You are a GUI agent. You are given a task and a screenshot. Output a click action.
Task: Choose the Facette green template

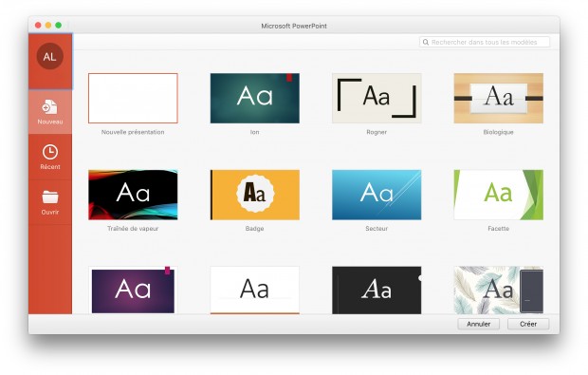[498, 195]
